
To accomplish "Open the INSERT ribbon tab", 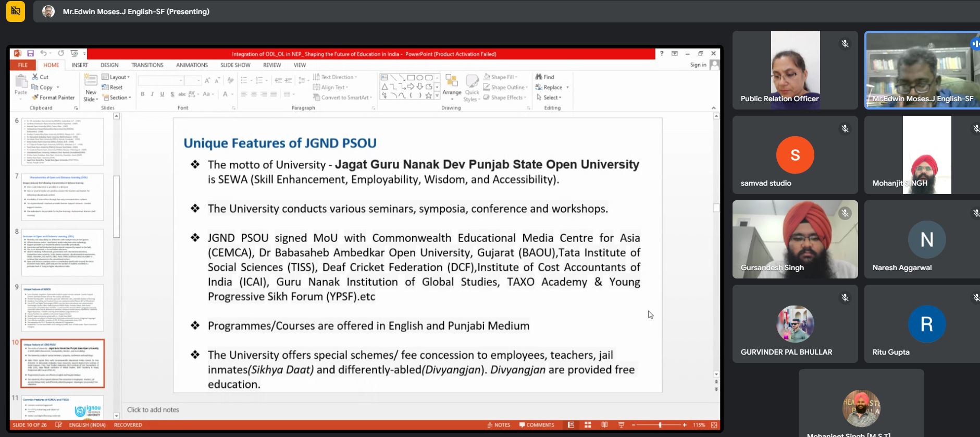I will pyautogui.click(x=80, y=65).
